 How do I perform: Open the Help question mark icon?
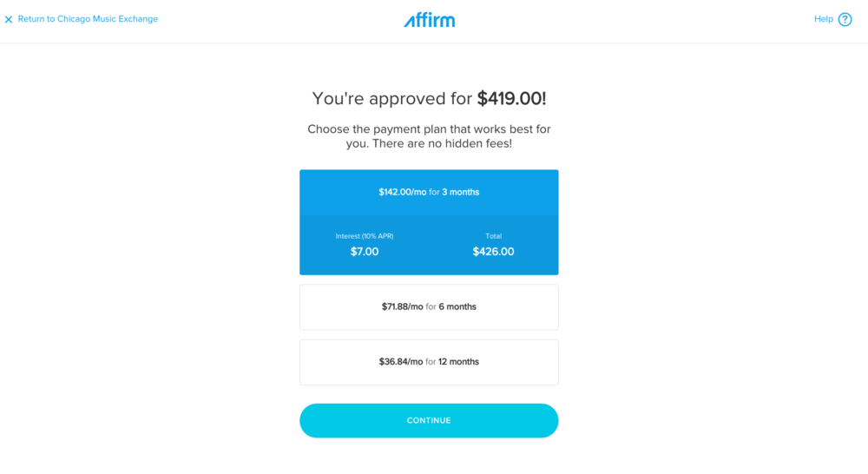click(845, 19)
